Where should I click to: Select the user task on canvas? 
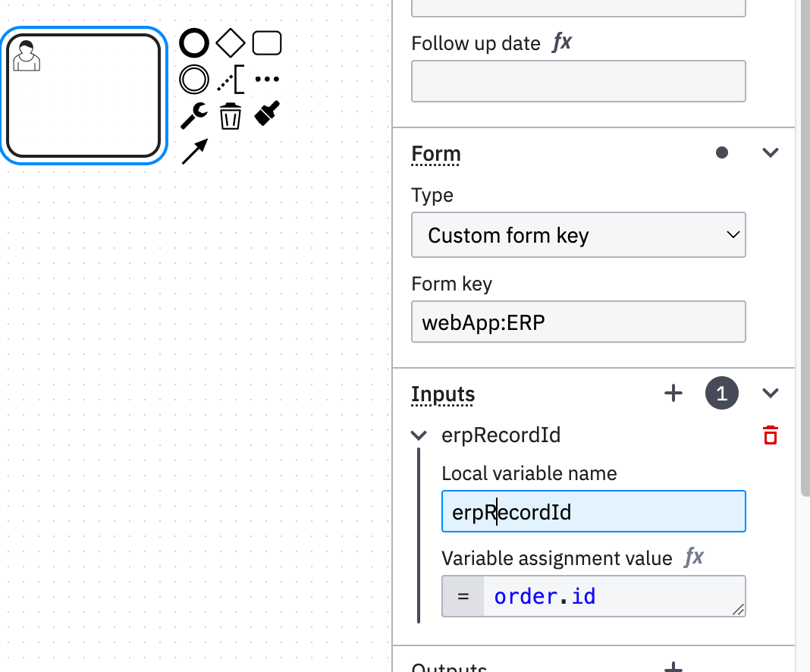pyautogui.click(x=83, y=96)
